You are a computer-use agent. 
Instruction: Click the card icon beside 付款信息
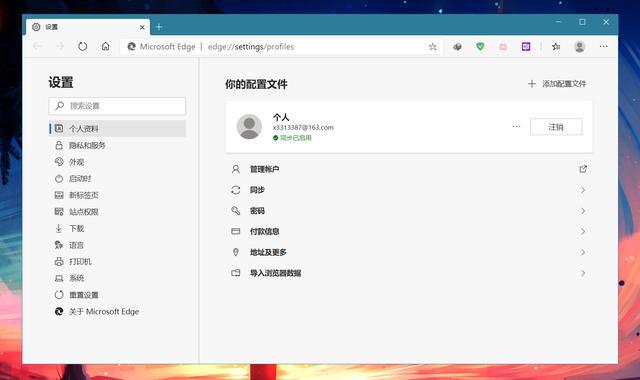236,231
